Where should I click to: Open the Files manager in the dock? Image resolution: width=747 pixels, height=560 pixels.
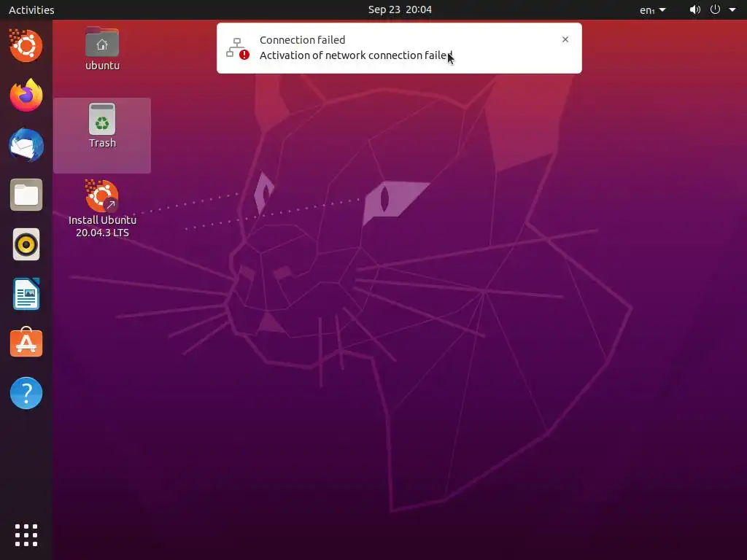click(x=26, y=195)
